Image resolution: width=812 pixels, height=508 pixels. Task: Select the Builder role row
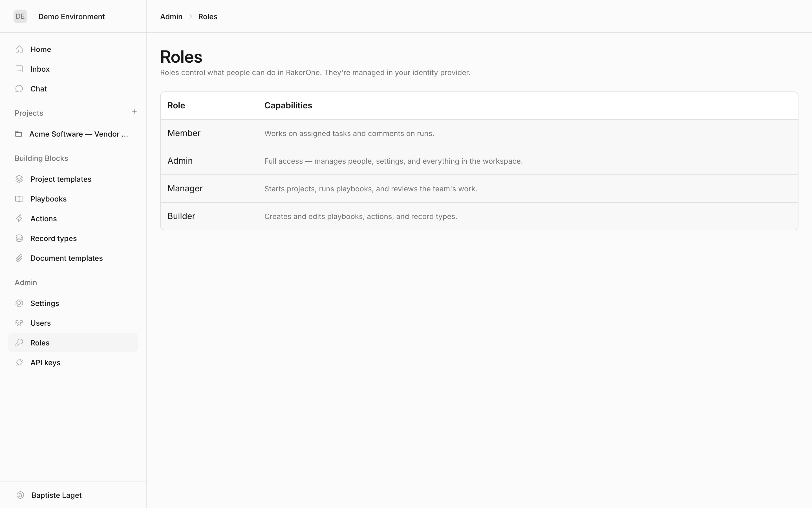pyautogui.click(x=479, y=216)
